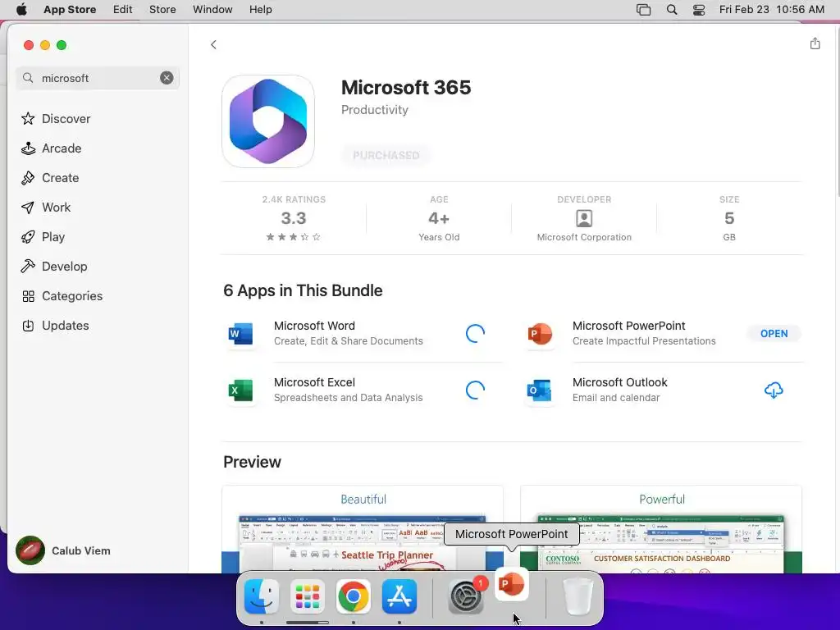Screen dimensions: 840x630
Task: Close the App Store window
Action: point(29,45)
